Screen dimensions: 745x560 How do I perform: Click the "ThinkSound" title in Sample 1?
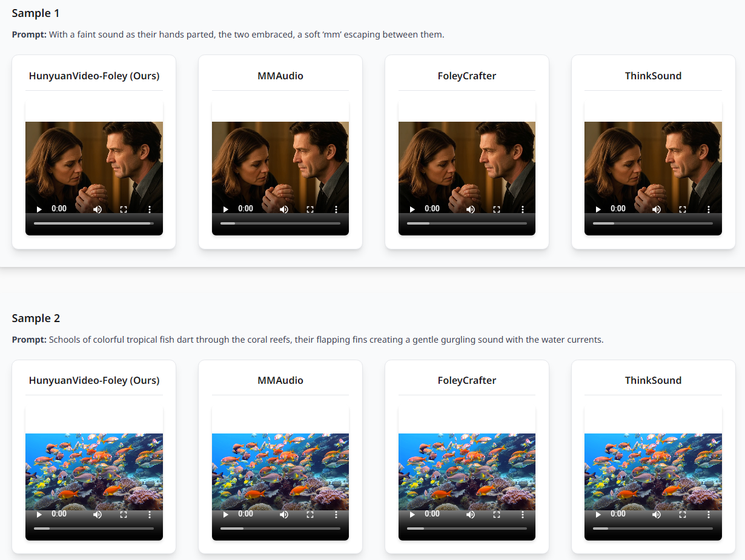653,76
